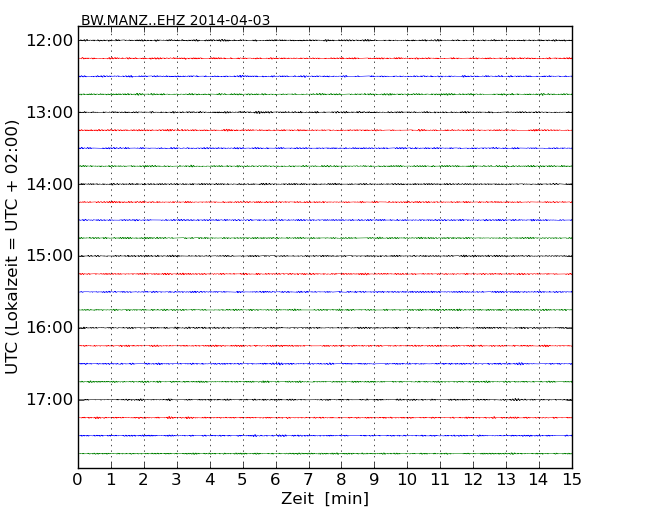Click the black seismogram trace at 15:00
This screenshot has height=520, width=650.
click(x=325, y=256)
